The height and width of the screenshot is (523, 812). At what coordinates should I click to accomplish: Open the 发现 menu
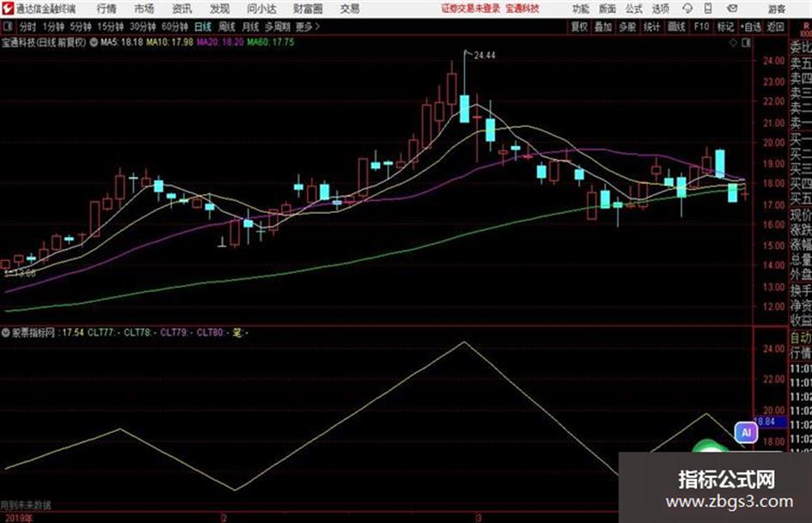tap(220, 9)
